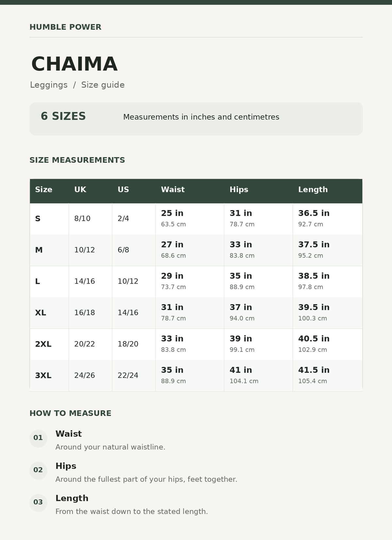The height and width of the screenshot is (540, 392).
Task: Select the Length column header
Action: (313, 189)
